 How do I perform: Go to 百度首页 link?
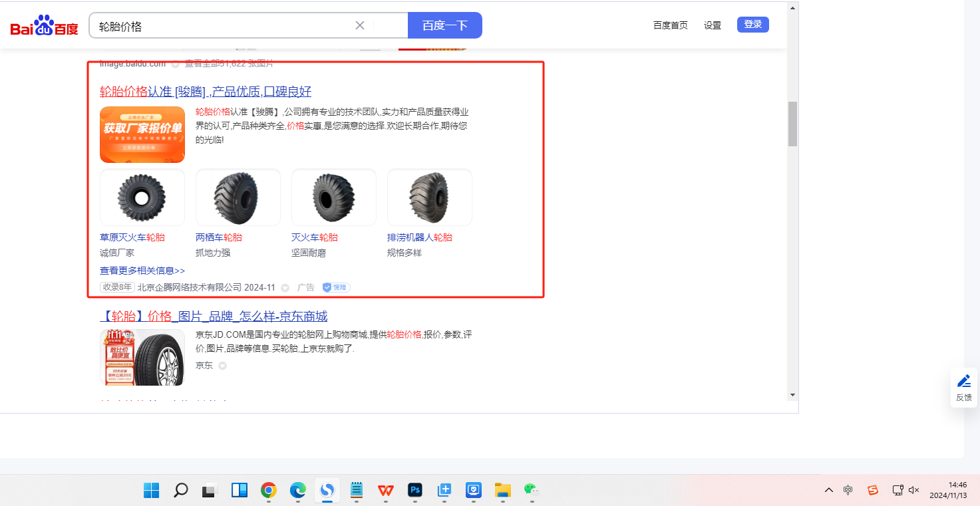[671, 25]
